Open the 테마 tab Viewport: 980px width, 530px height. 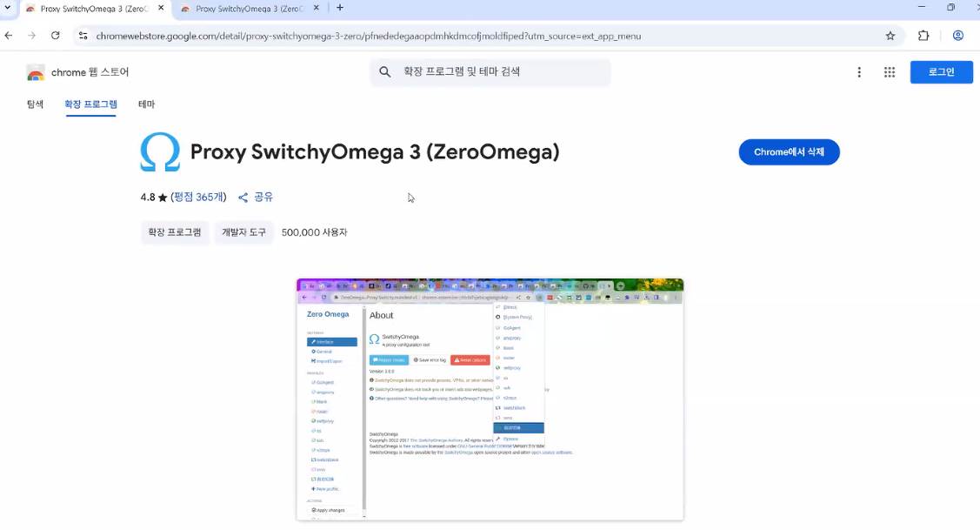point(146,104)
